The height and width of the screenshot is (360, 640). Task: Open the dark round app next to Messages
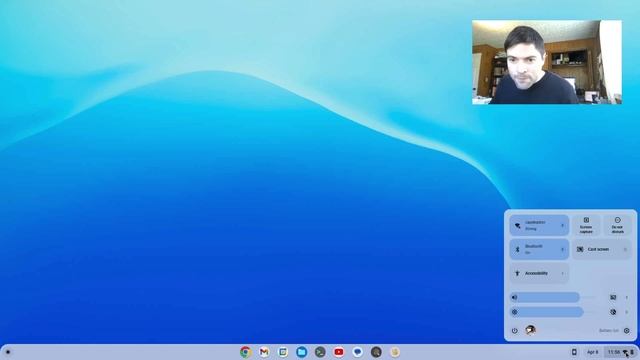tap(376, 352)
